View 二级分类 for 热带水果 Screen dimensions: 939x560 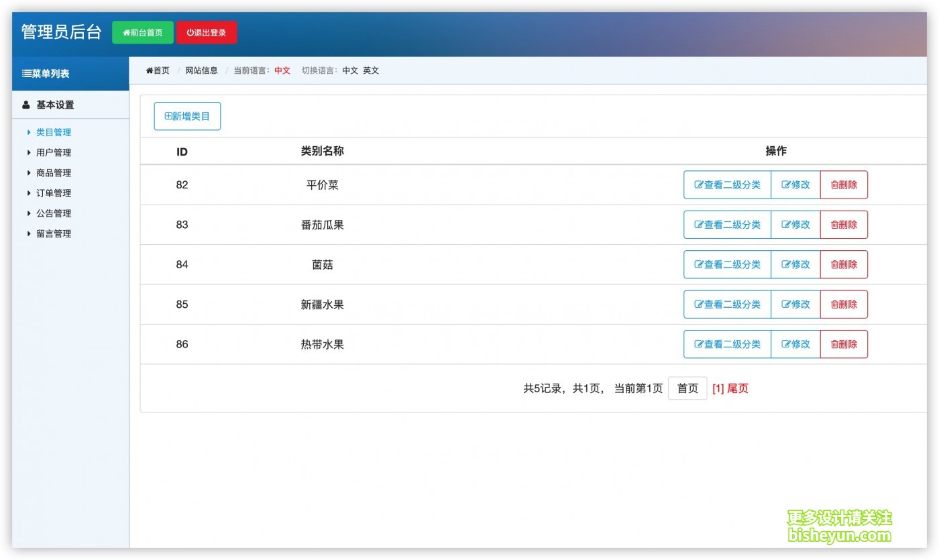tap(727, 344)
